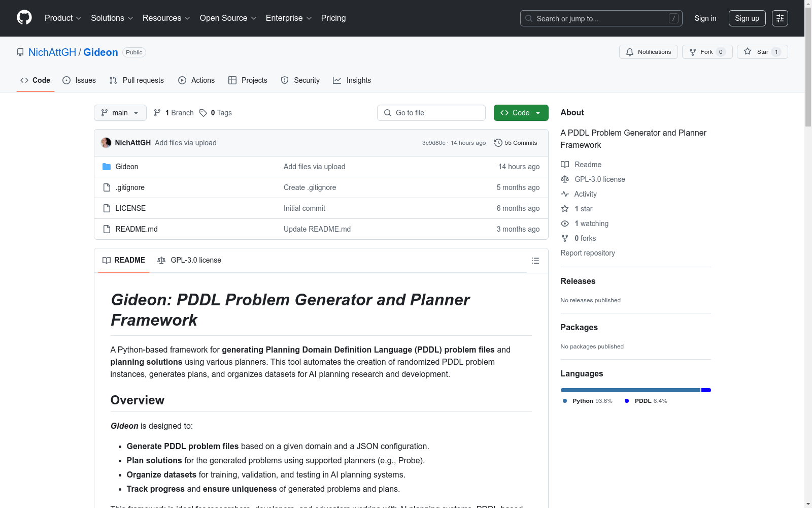Open the Gideon repository name link
This screenshot has width=812, height=508.
(100, 52)
